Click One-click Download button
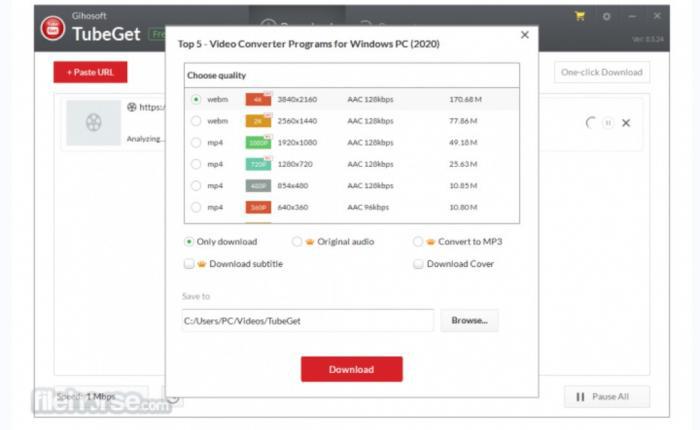The width and height of the screenshot is (700, 430). pyautogui.click(x=602, y=72)
